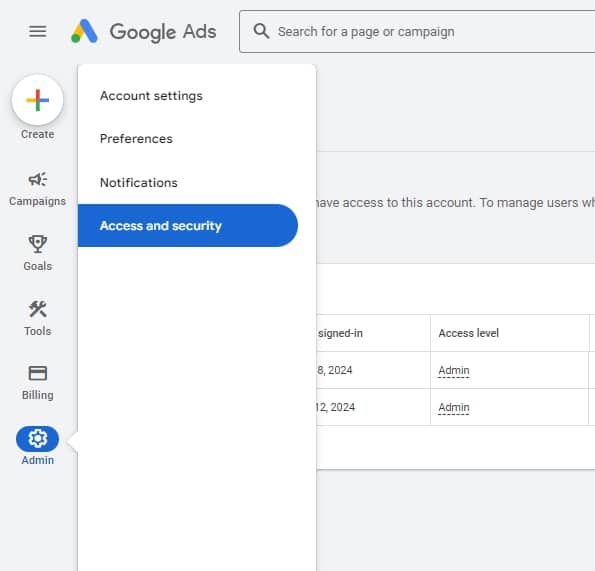Click the Admin sidebar label
Viewport: 595px width, 571px height.
38,460
